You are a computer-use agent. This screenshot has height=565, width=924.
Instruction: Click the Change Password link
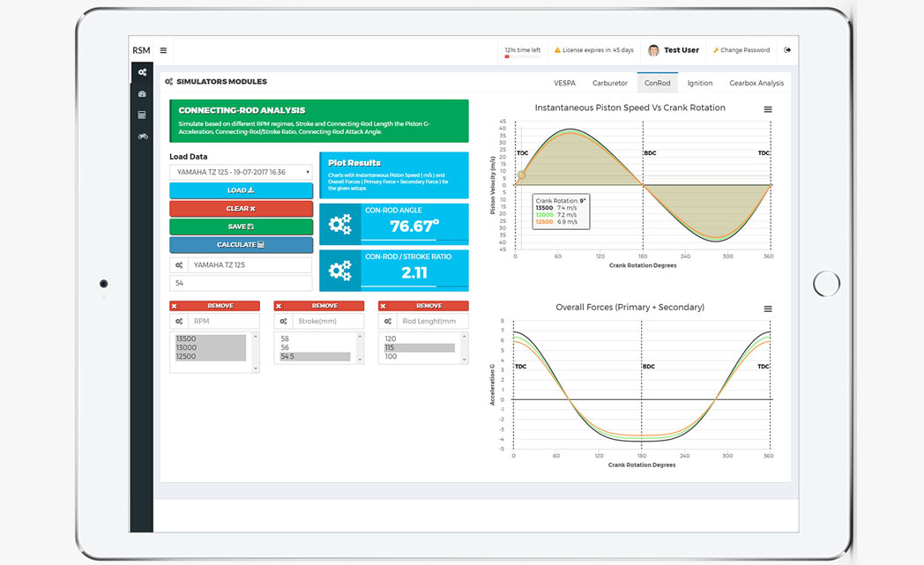click(x=744, y=50)
